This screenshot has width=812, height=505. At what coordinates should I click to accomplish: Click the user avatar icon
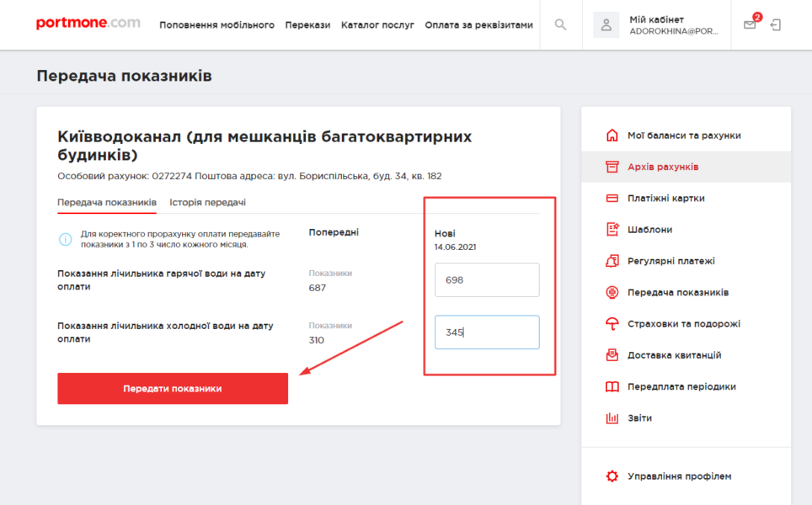606,24
